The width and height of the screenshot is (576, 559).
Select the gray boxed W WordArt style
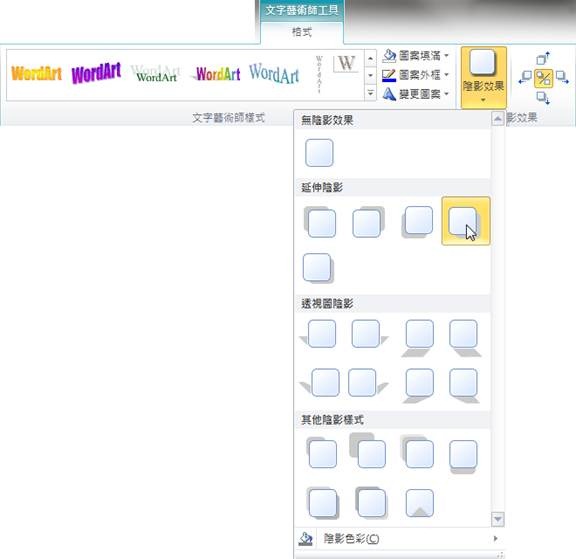[346, 64]
